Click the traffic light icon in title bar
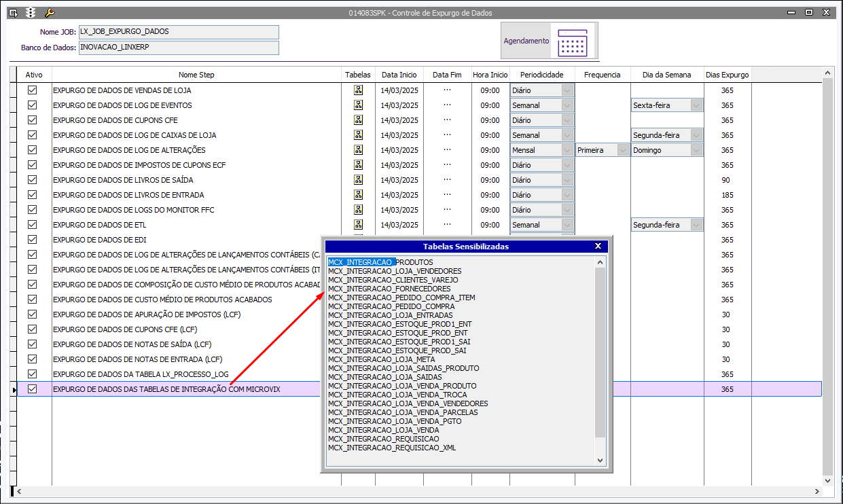 tap(31, 12)
